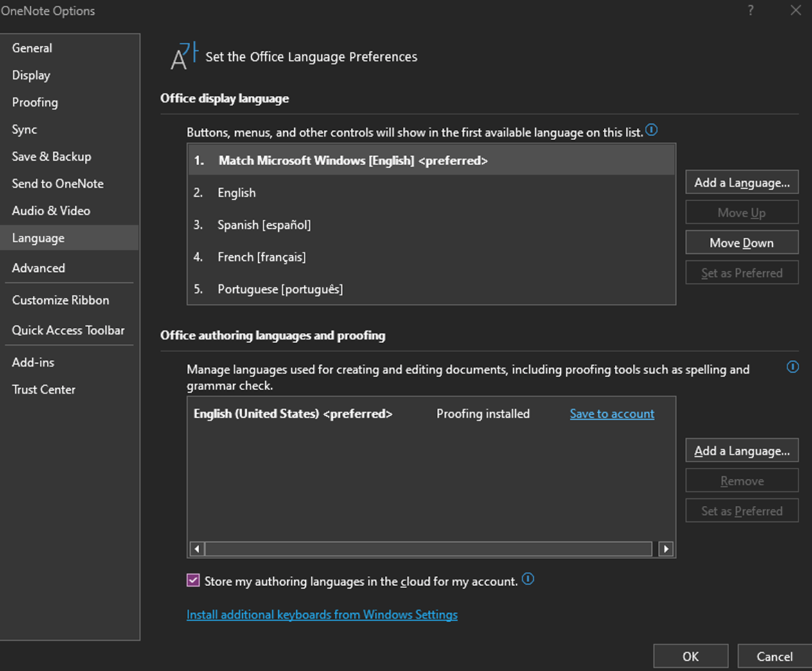Open the Sync settings section

pyautogui.click(x=24, y=129)
